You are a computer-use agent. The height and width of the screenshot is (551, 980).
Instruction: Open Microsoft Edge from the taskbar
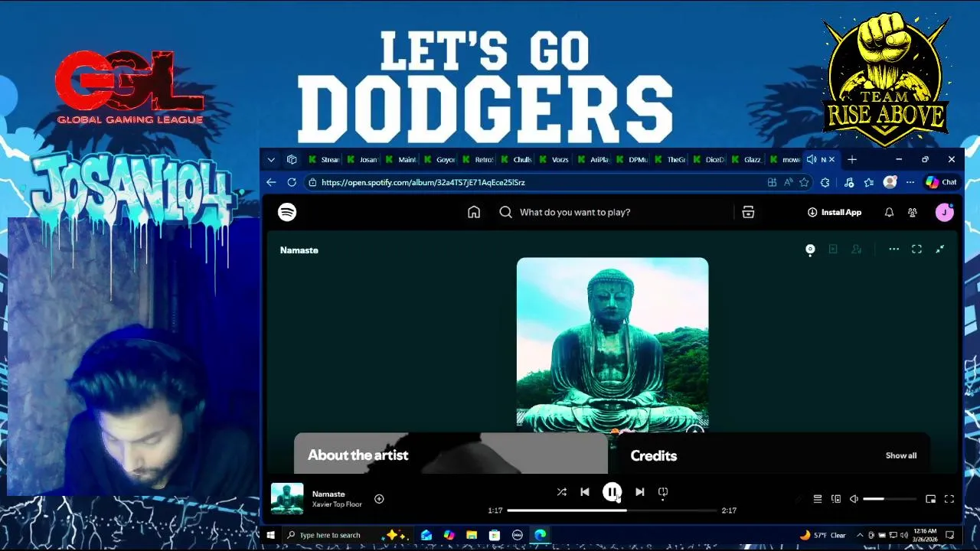pyautogui.click(x=541, y=535)
